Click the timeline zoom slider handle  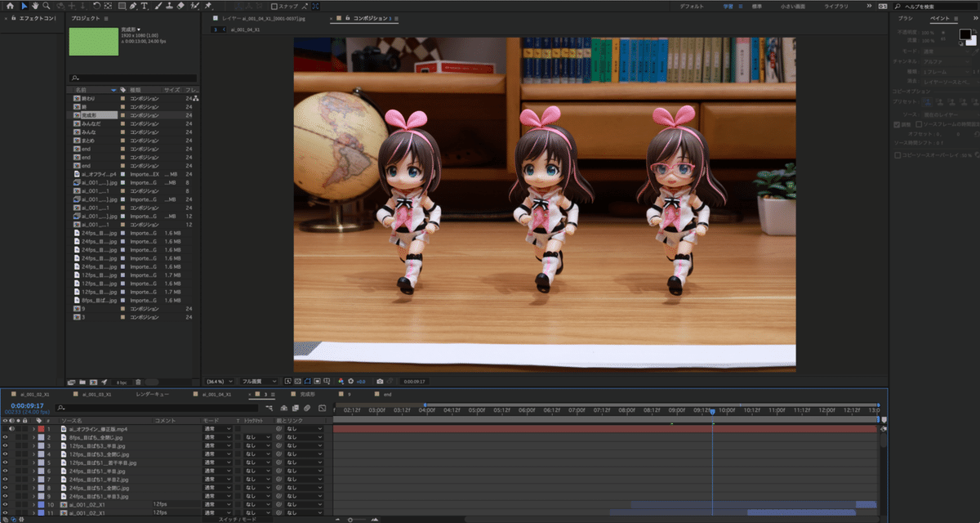pyautogui.click(x=351, y=520)
